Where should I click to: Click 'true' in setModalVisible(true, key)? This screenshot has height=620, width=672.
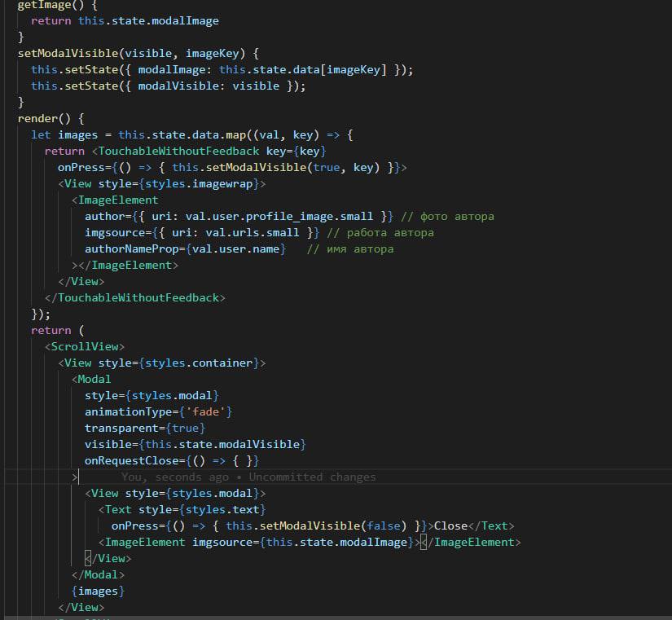tap(326, 168)
